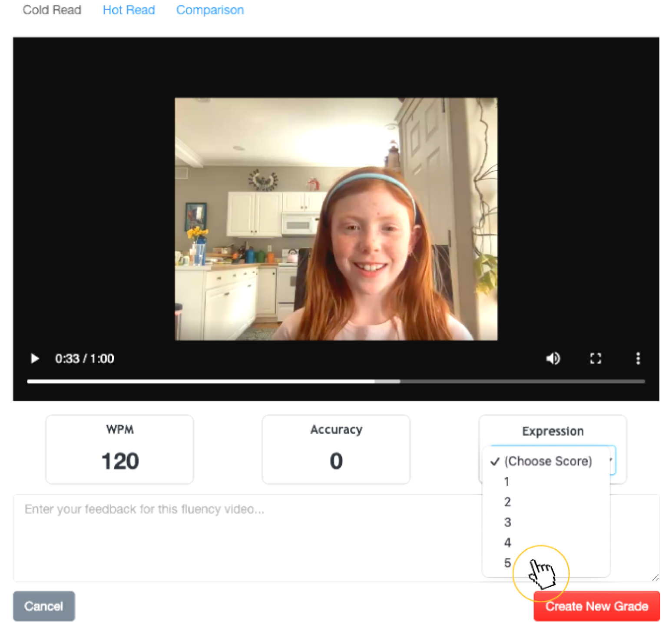Open the Comparison tab
This screenshot has width=672, height=631.
pos(210,10)
